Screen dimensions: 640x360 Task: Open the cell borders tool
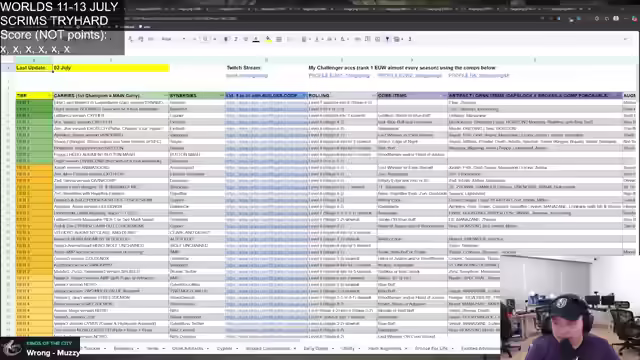pos(279,39)
